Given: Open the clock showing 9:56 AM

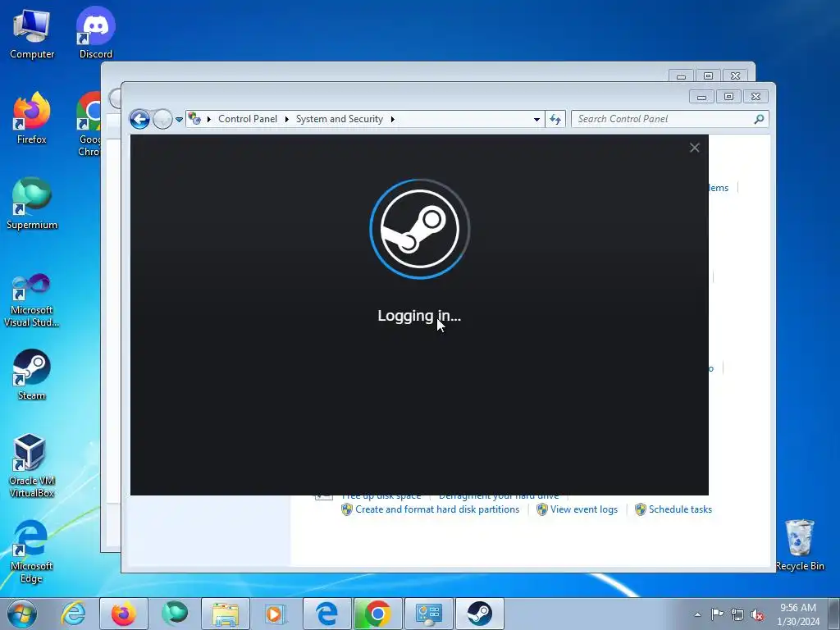Looking at the screenshot, I should point(798,614).
